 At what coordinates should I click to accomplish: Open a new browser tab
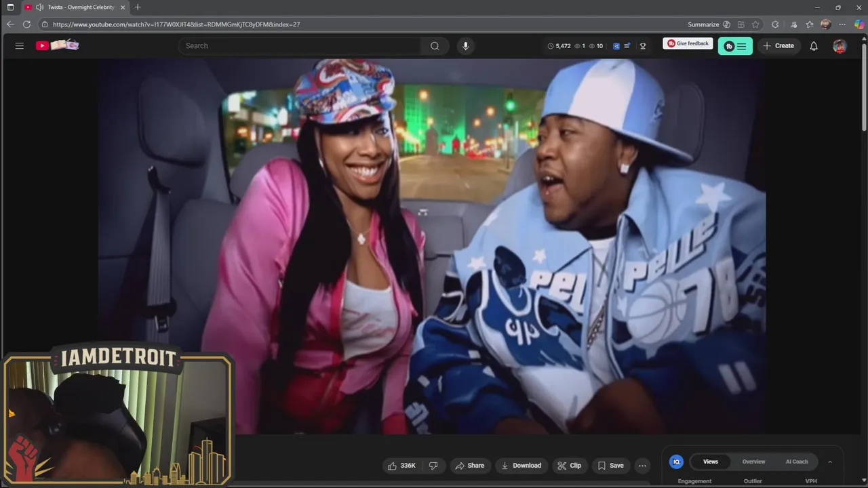pos(138,7)
